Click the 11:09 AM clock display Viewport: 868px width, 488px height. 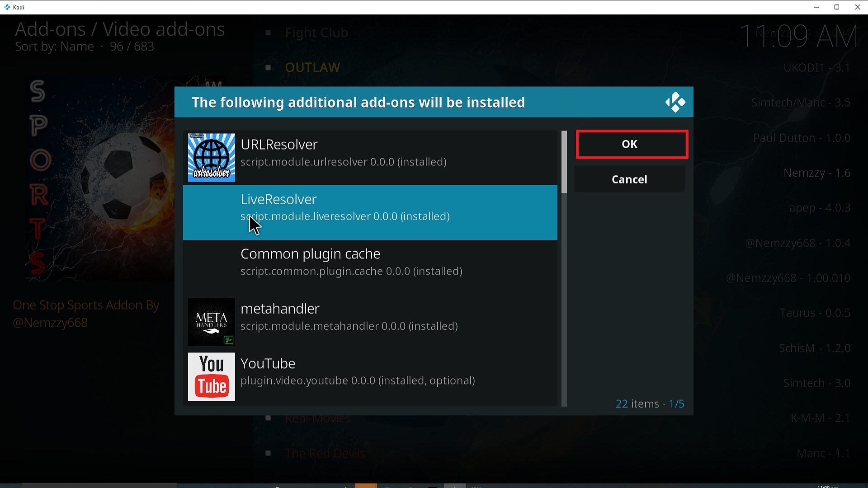(x=799, y=36)
